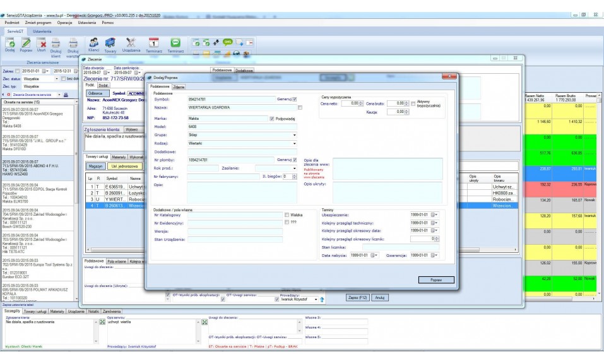Toggle the Podpowiadaj checkbox
The width and height of the screenshot is (604, 364).
point(271,117)
